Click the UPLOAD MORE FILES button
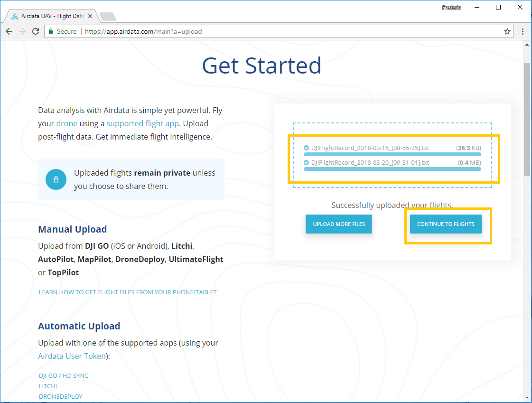532x403 pixels. coord(338,224)
